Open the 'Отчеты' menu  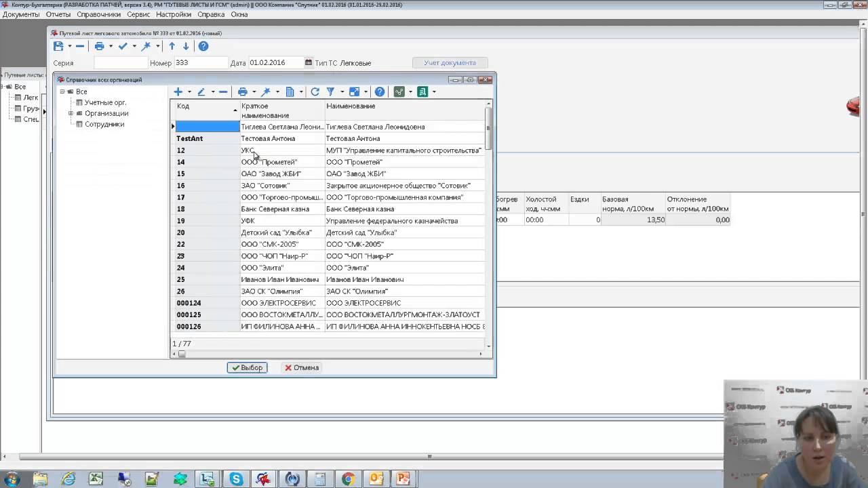[58, 14]
